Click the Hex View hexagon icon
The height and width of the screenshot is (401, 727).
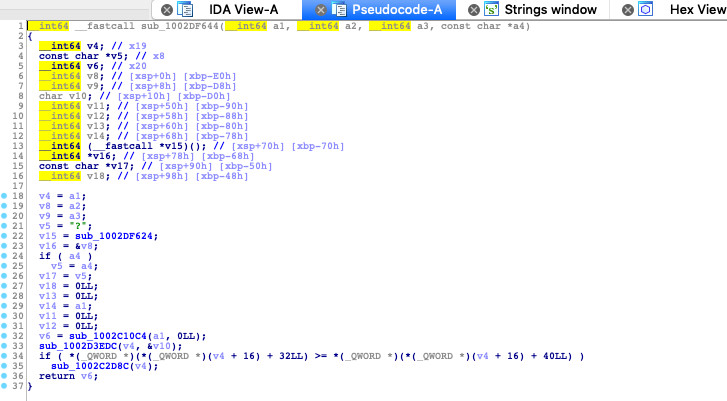coord(645,10)
